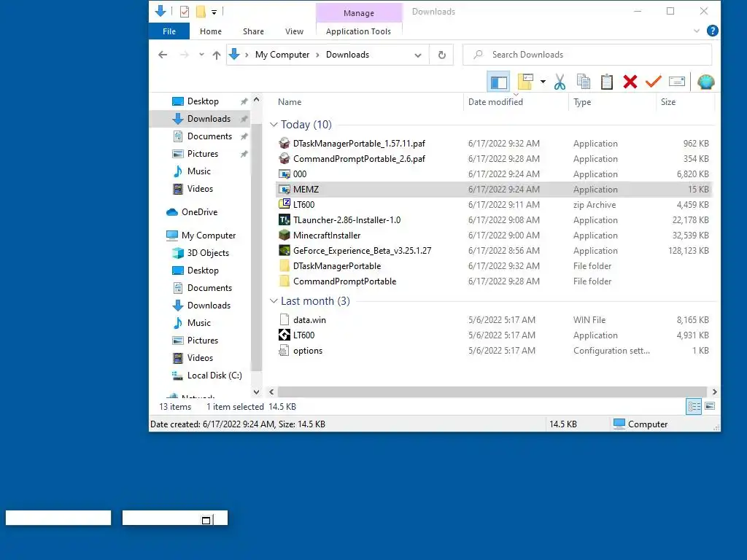Open Local Disk (C:) in navigation pane
The height and width of the screenshot is (560, 747).
coord(214,376)
